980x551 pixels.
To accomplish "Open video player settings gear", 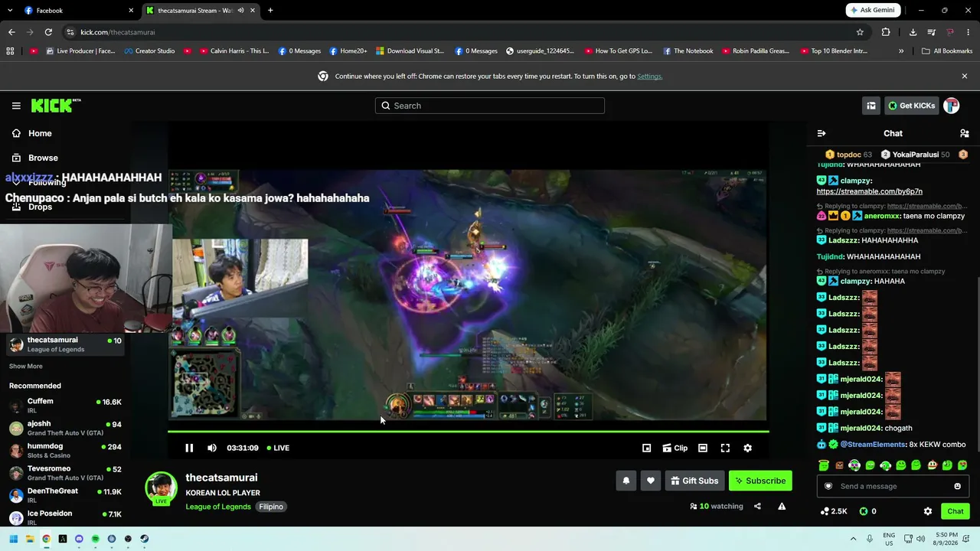I will tap(748, 448).
